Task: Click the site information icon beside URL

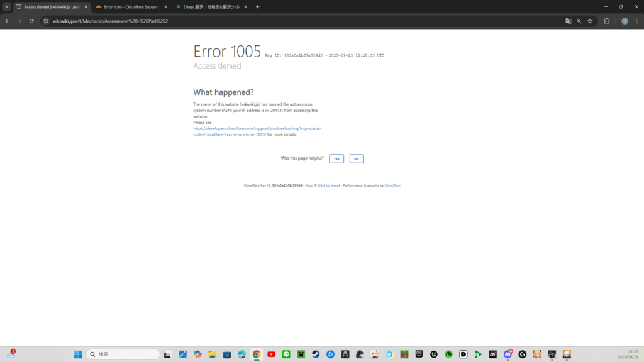Action: click(46, 21)
